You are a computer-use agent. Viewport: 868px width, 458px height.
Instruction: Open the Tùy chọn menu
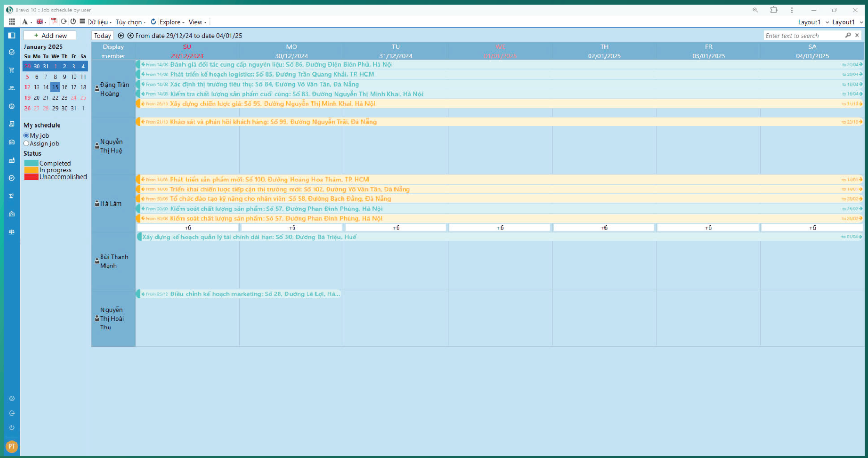[x=130, y=22]
